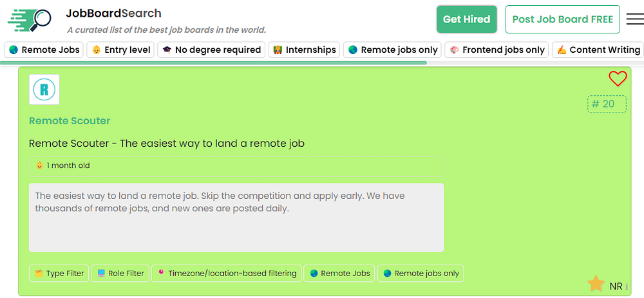Click the Remote Scouter logo thumbnail
Screen dimensions: 644x298
[44, 89]
